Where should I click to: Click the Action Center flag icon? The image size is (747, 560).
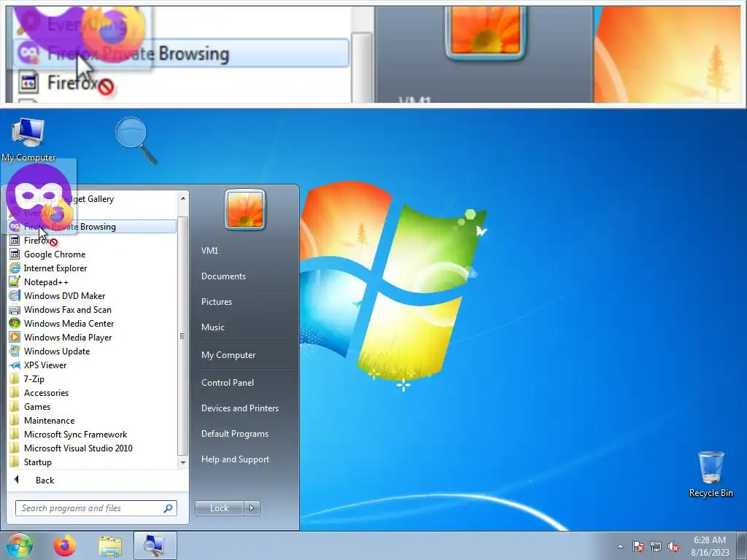(638, 546)
